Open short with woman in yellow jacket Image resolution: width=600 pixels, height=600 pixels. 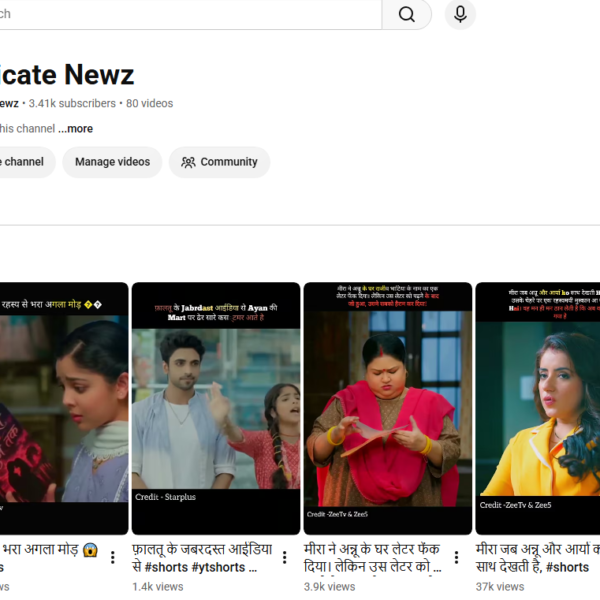538,408
